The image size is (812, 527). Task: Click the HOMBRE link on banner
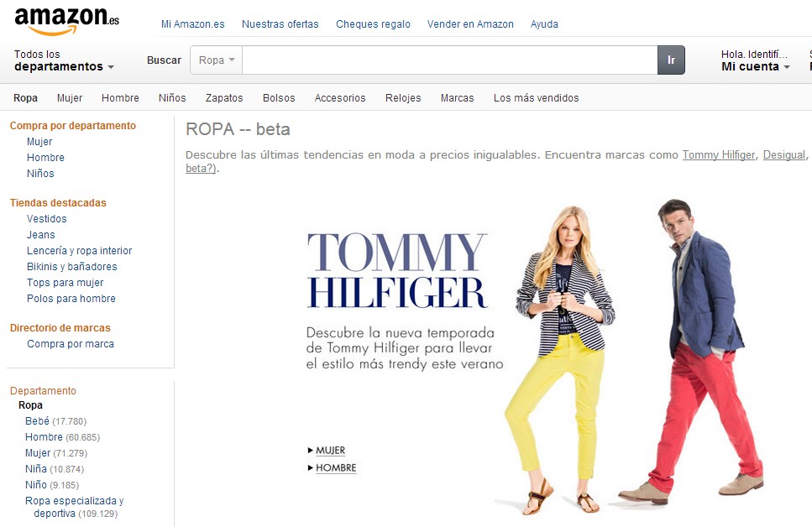tap(336, 468)
